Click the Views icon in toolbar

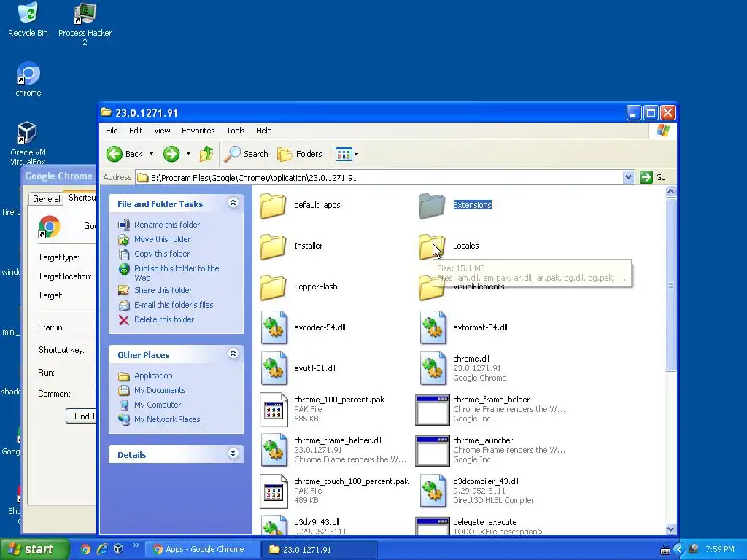(344, 154)
